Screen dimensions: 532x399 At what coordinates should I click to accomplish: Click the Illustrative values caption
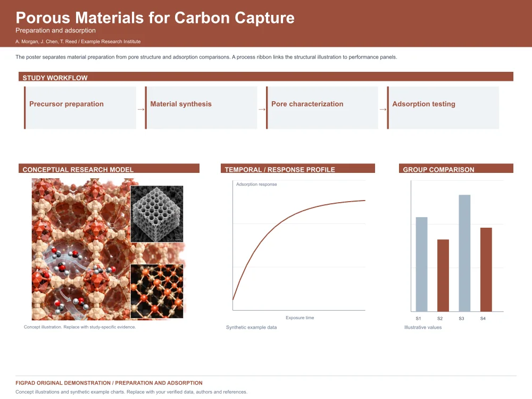[423, 327]
